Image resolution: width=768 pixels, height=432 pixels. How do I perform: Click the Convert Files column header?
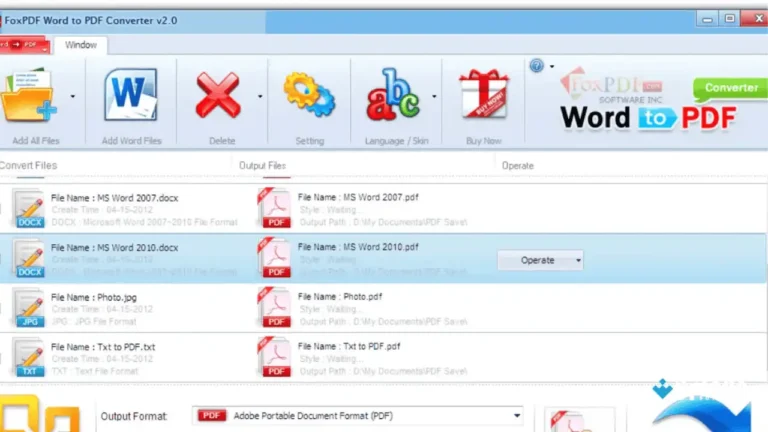coord(28,166)
